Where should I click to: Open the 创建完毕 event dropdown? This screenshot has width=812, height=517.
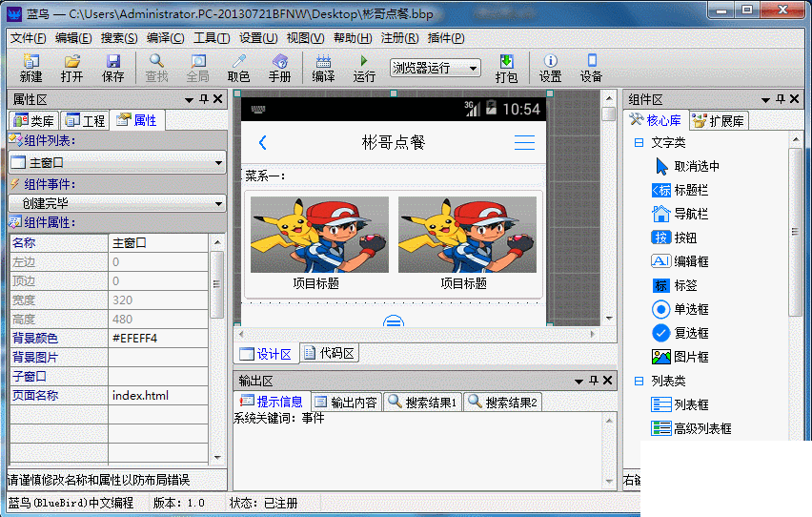[218, 204]
